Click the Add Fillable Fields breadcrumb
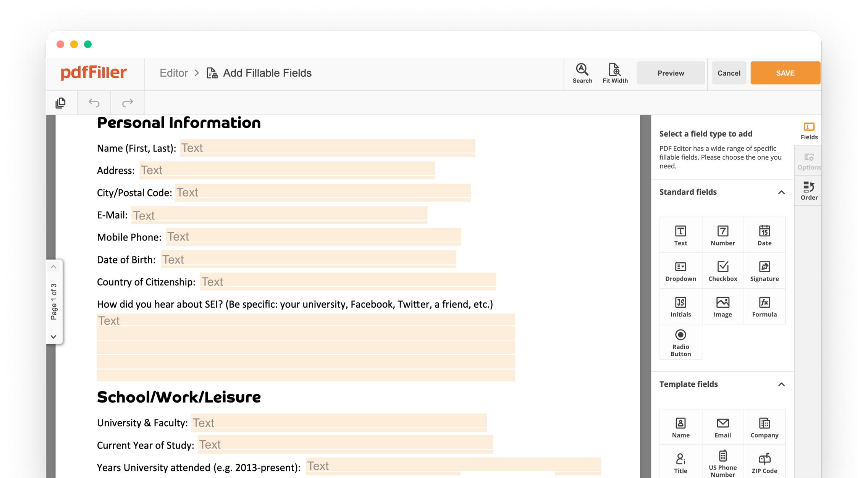The image size is (868, 478). [x=259, y=73]
